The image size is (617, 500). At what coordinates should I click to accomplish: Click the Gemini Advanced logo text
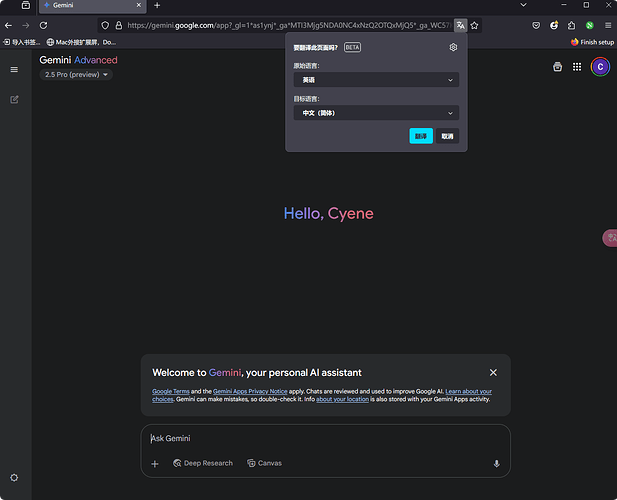[x=78, y=60]
